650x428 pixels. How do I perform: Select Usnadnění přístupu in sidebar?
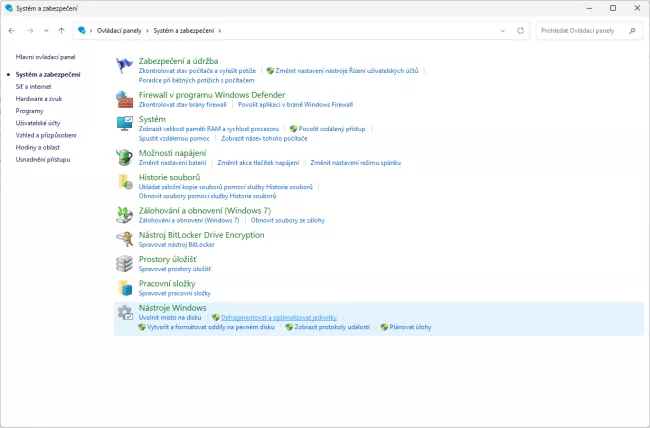43,159
